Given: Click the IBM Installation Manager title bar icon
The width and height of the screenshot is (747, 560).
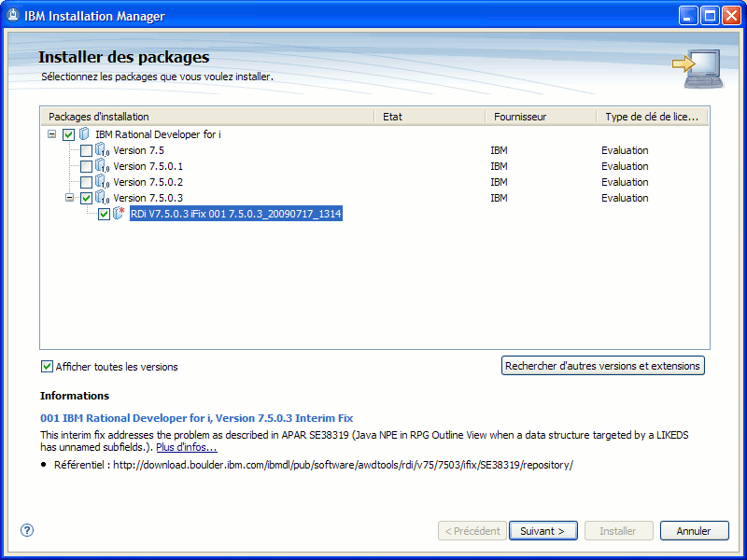Looking at the screenshot, I should coord(13,16).
